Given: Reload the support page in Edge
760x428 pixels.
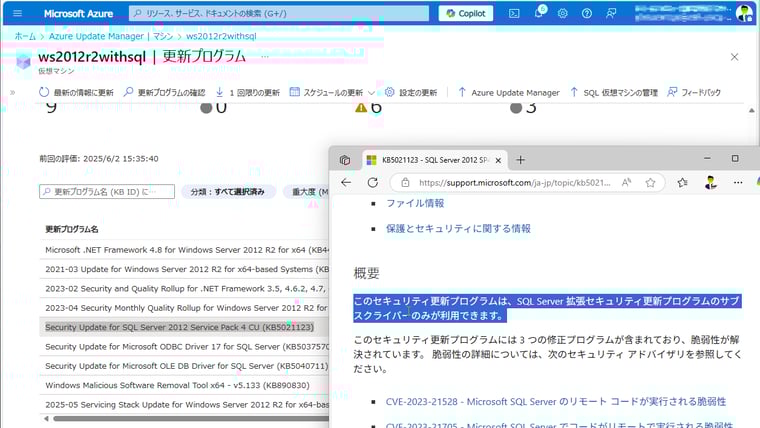Looking at the screenshot, I should coord(372,183).
